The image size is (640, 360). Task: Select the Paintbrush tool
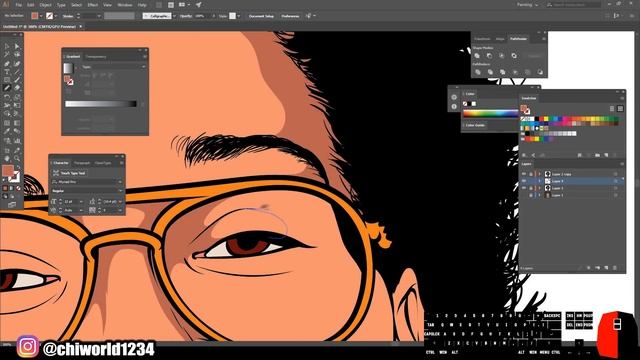17,80
